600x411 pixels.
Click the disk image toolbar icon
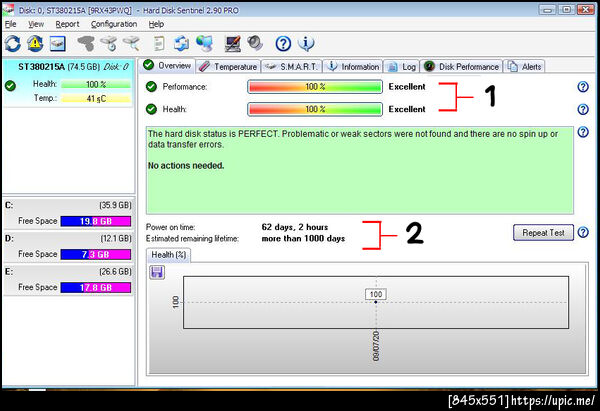point(57,43)
